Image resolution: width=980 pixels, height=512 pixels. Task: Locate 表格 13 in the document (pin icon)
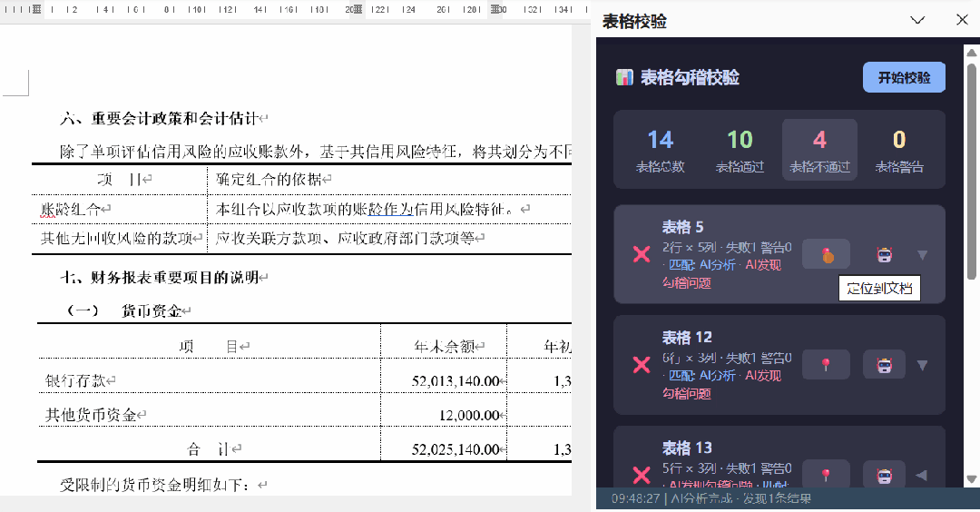pyautogui.click(x=826, y=475)
